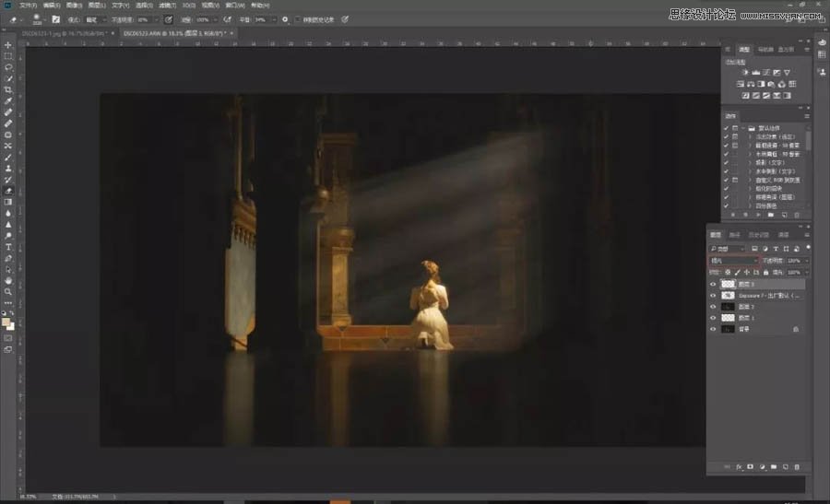Select the Clone Stamp tool
The height and width of the screenshot is (504, 830).
(x=8, y=169)
